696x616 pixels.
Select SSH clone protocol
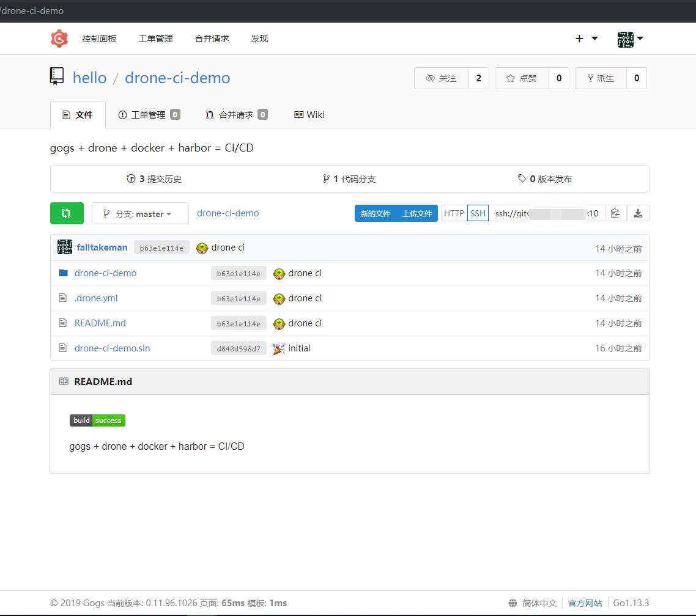pyautogui.click(x=478, y=213)
